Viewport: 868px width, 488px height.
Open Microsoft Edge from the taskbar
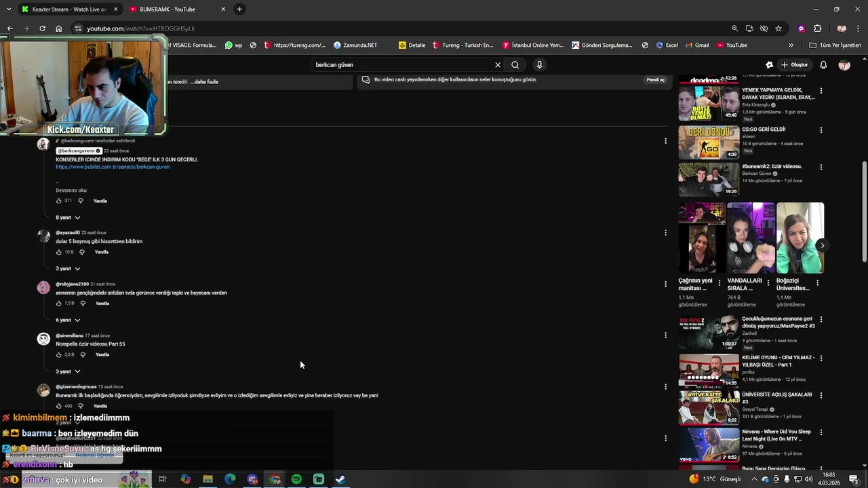pyautogui.click(x=230, y=479)
